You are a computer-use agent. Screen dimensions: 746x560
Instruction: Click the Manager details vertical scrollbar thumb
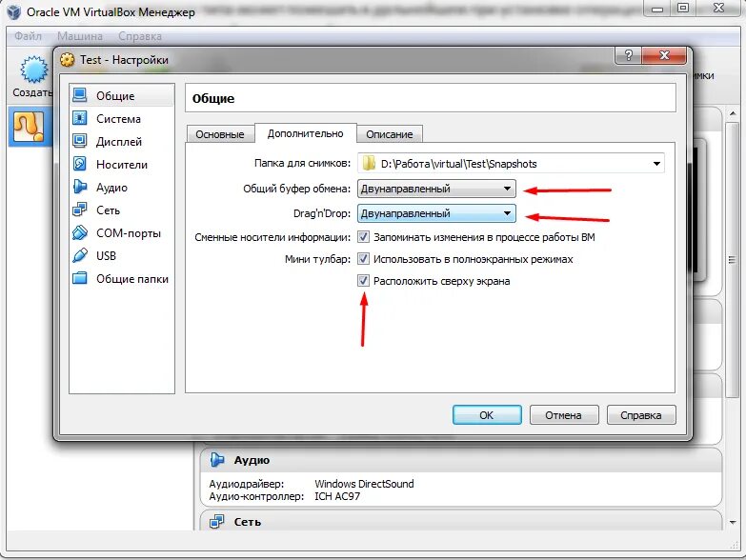coord(733,260)
